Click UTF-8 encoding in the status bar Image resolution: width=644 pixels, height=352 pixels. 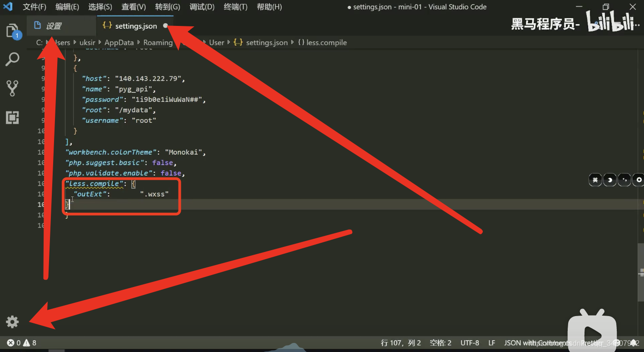[x=470, y=342]
